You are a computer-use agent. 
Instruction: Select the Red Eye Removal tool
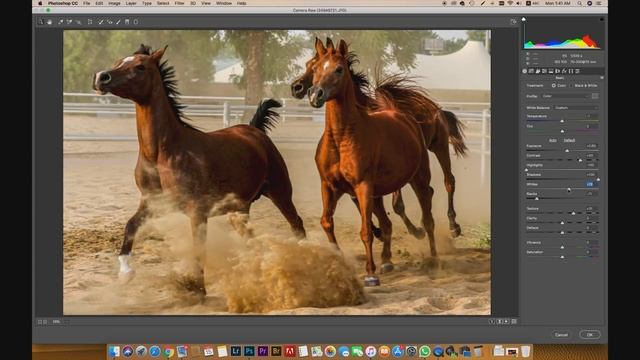tap(109, 22)
